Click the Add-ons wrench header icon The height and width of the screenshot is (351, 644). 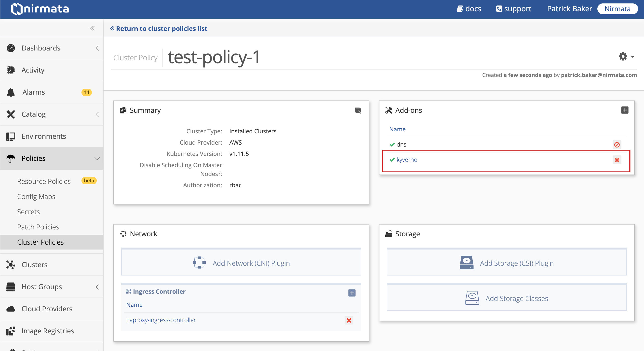coord(389,110)
